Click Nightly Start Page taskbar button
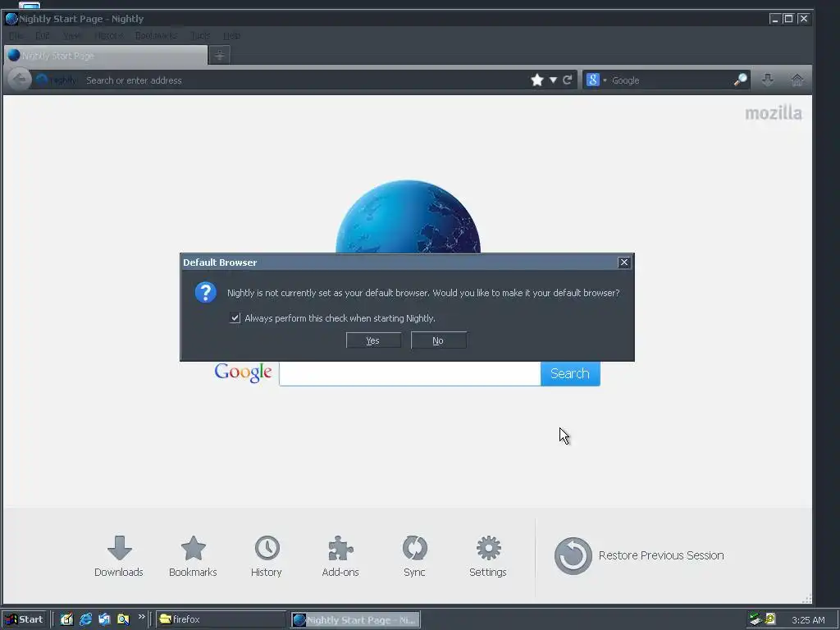This screenshot has height=630, width=840. coord(356,620)
